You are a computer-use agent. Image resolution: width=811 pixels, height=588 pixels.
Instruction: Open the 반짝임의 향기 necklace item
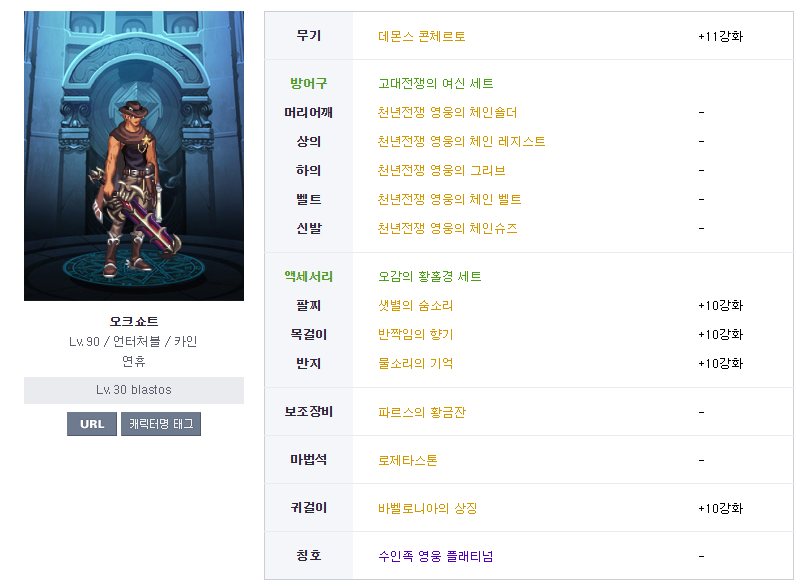coord(416,334)
